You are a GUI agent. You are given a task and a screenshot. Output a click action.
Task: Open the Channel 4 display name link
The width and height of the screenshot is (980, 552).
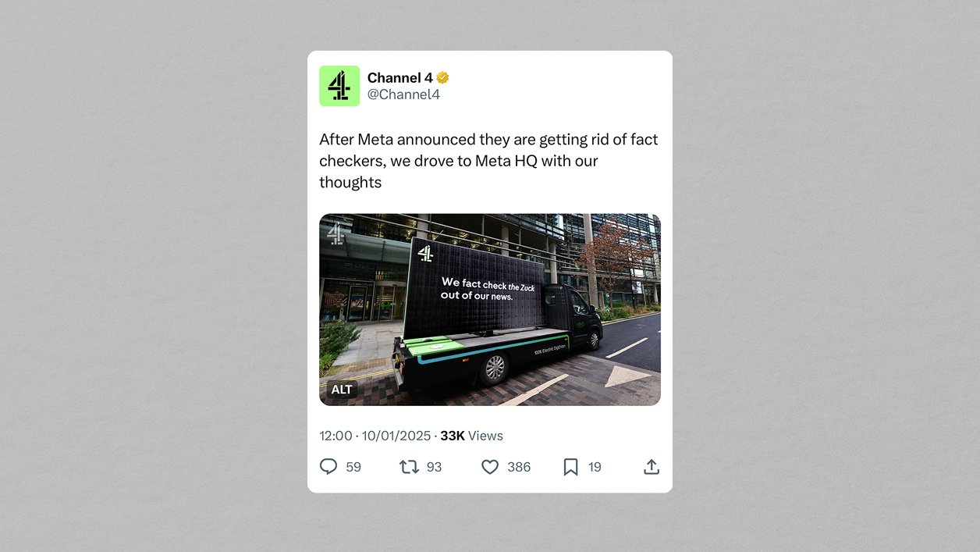pos(400,78)
